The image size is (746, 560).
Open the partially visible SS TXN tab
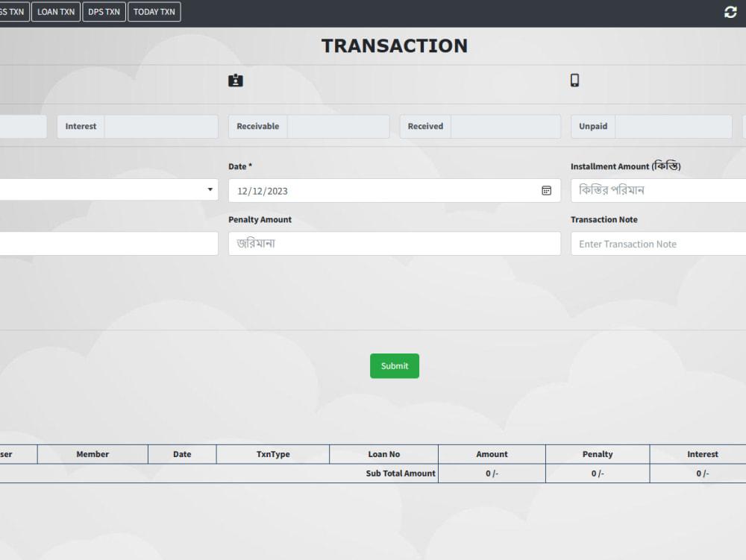click(x=13, y=12)
